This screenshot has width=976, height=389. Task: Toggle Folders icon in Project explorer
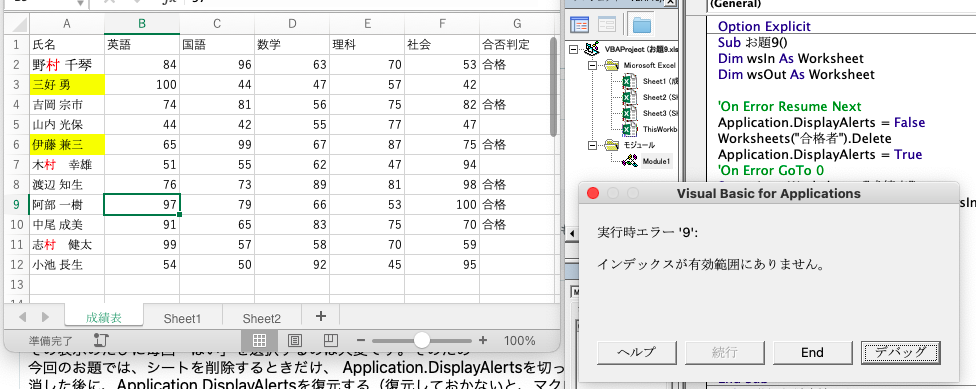pyautogui.click(x=642, y=25)
